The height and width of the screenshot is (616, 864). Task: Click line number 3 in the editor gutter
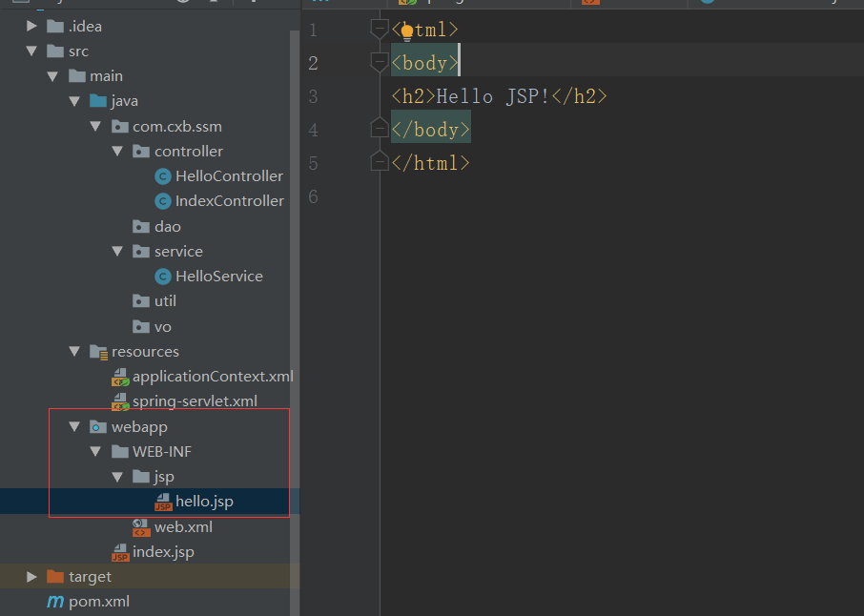pos(313,95)
